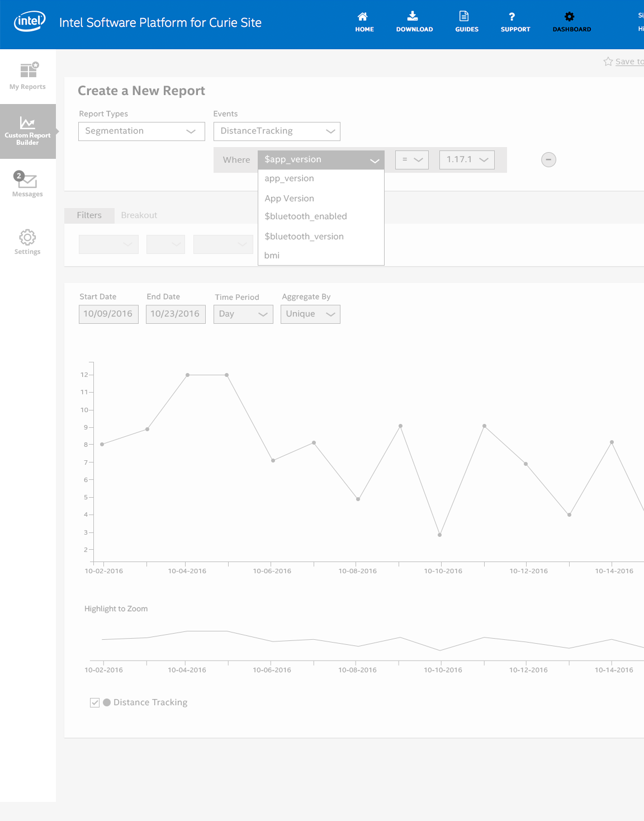Click the Download label in the top navigation
The image size is (644, 821).
pos(414,29)
